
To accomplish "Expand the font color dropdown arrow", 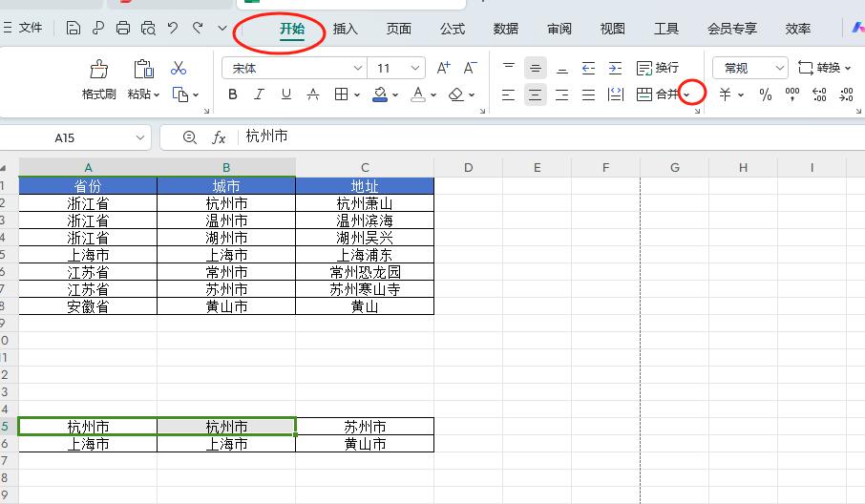I will (433, 94).
